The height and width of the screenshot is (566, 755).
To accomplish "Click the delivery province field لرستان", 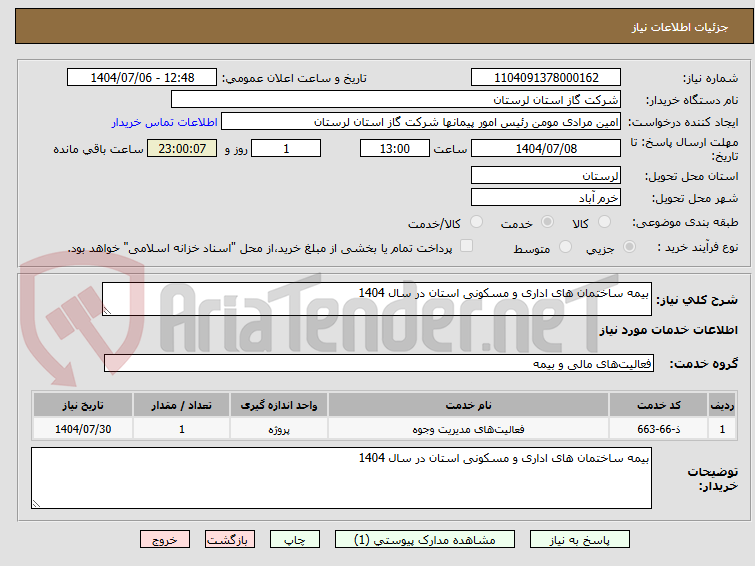I will pos(546,175).
